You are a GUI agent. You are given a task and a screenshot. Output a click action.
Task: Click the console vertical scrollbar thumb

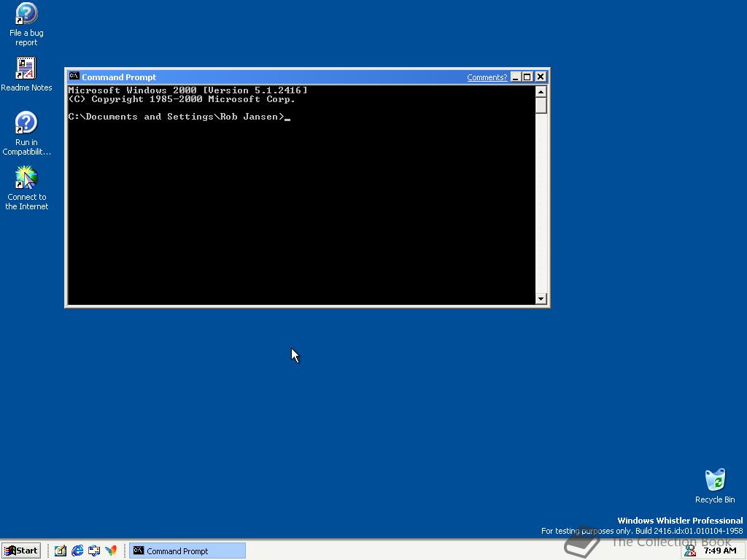click(x=541, y=105)
